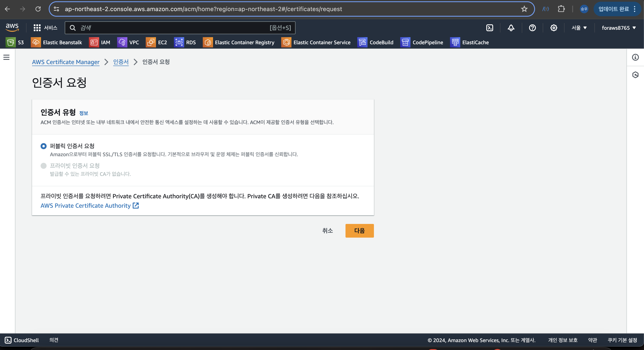Go to AWS Certificate Manager breadcrumb

point(66,62)
